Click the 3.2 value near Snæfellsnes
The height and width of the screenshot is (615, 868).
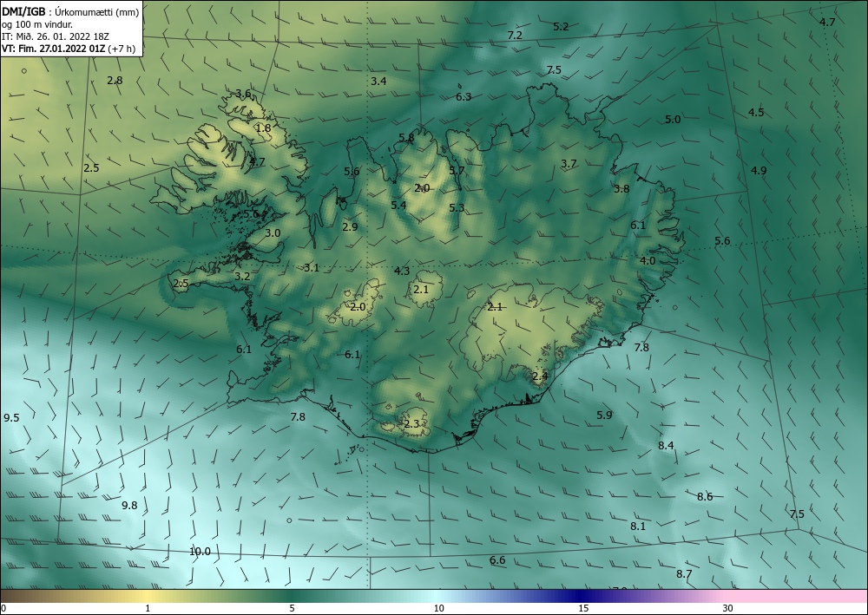coord(242,277)
